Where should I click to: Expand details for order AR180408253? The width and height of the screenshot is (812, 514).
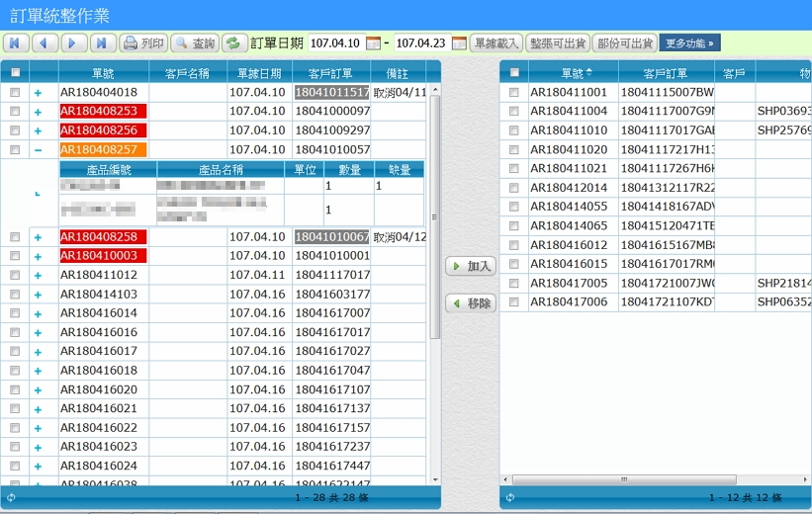tap(38, 112)
